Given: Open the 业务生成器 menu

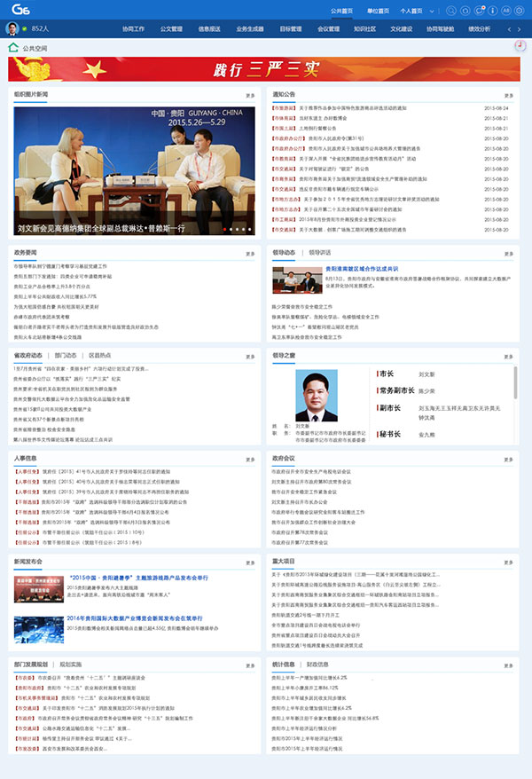Looking at the screenshot, I should (x=250, y=28).
